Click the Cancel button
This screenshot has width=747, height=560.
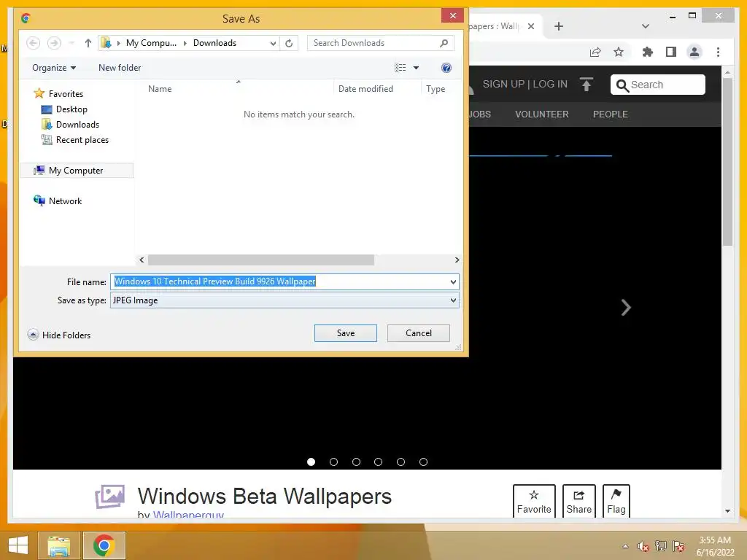pos(418,333)
